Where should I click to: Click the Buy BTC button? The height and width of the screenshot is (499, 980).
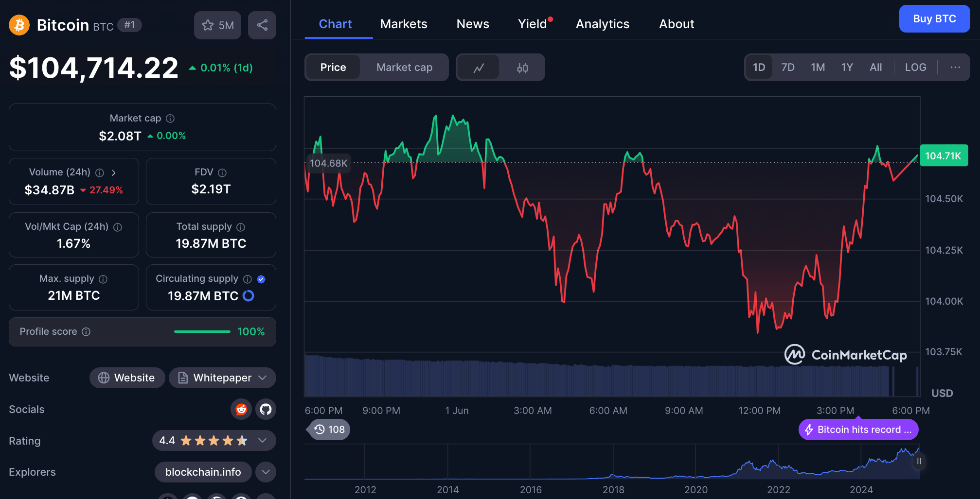tap(934, 18)
